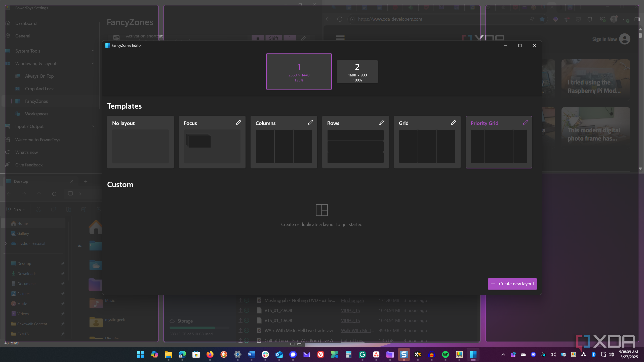Open Spotify from the taskbar
The image size is (644, 362).
tap(445, 354)
